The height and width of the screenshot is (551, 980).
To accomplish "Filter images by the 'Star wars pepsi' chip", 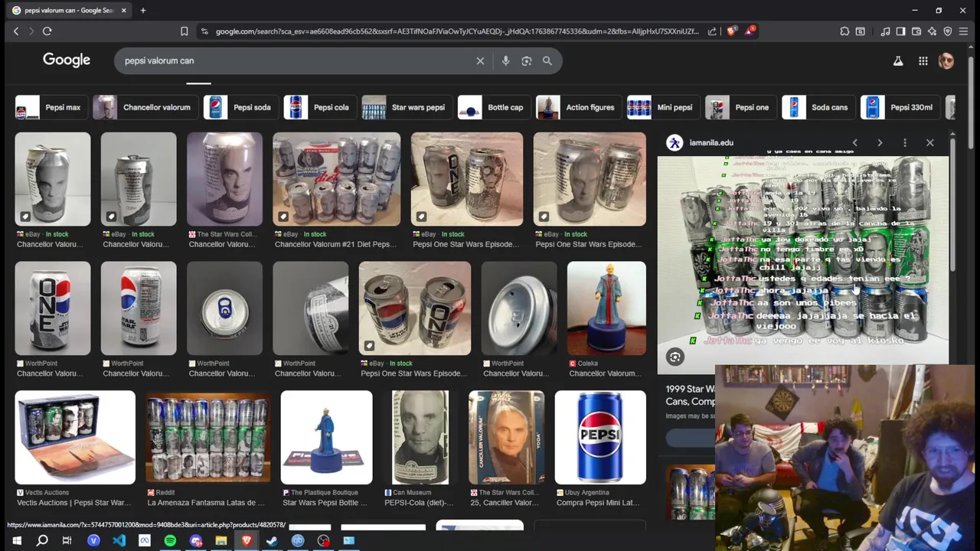I will tap(406, 107).
